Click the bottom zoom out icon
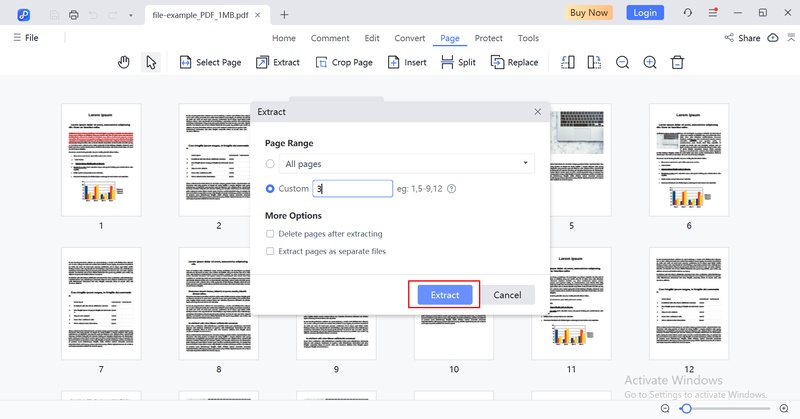800x419 pixels. pos(665,408)
